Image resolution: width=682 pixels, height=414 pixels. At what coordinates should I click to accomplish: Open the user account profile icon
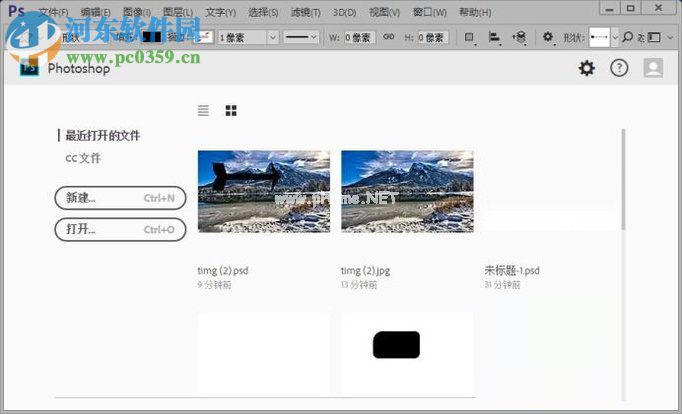[653, 68]
